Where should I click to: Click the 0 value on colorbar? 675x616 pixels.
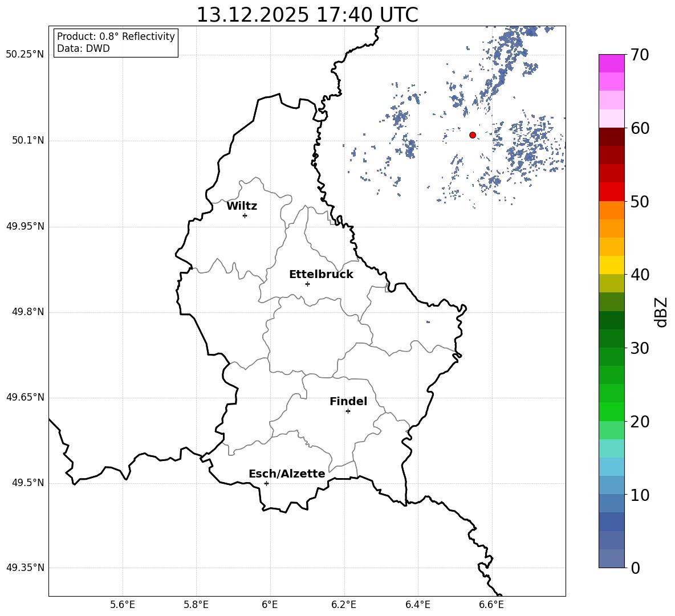pos(636,568)
